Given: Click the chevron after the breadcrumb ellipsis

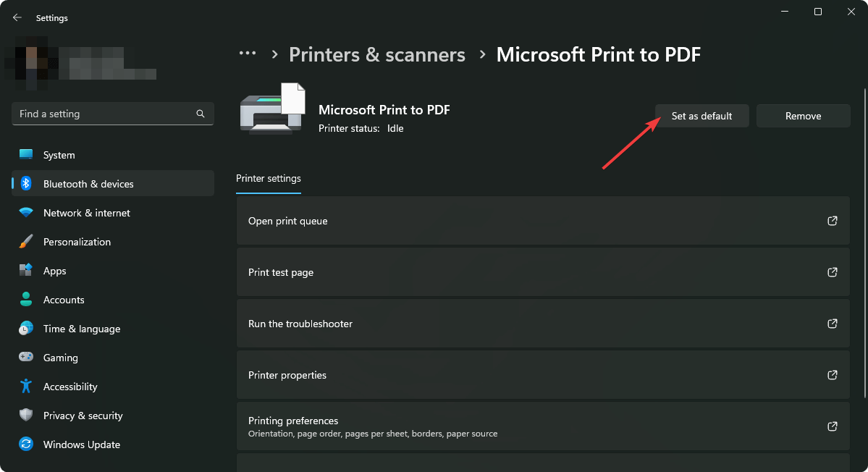Looking at the screenshot, I should pyautogui.click(x=274, y=54).
